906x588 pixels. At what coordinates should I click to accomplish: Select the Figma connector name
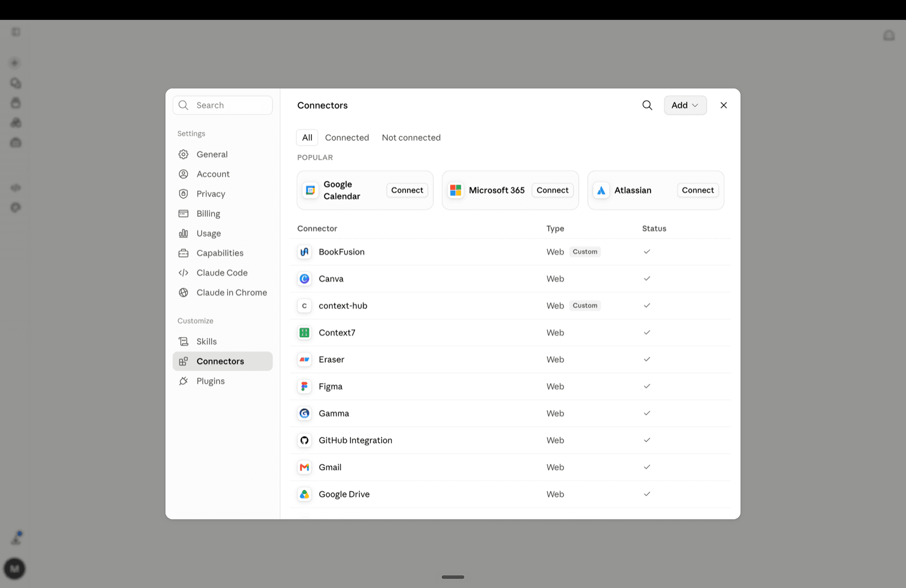tap(331, 387)
